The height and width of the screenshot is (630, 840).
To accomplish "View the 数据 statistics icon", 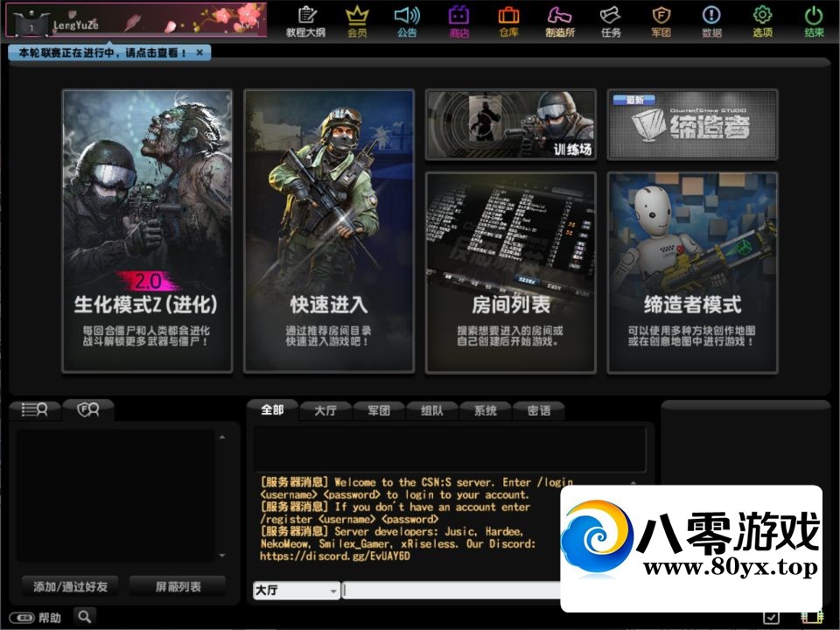I will [711, 22].
